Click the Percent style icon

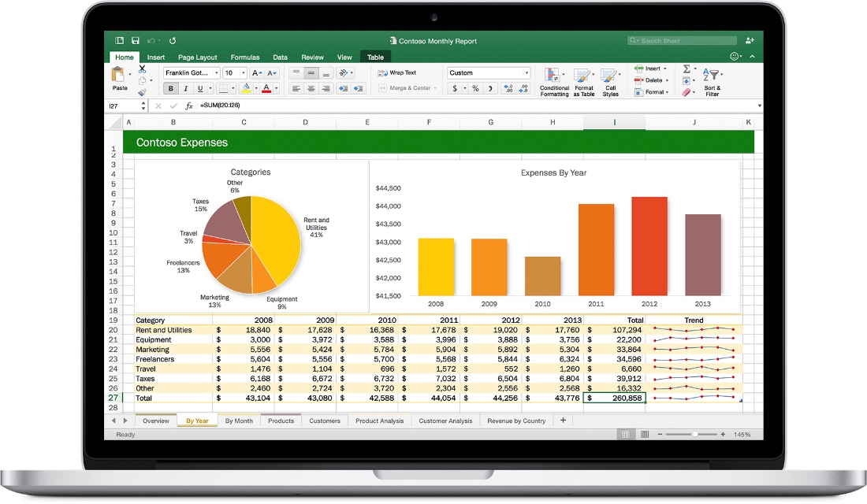(x=475, y=88)
